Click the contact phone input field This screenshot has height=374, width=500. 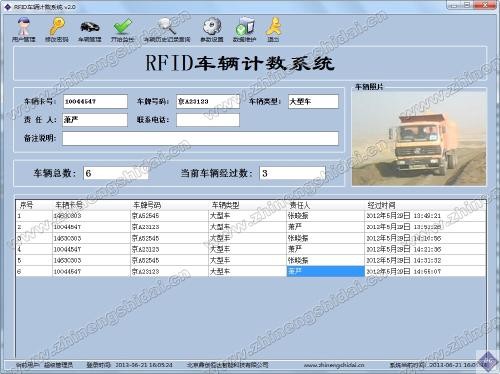pyautogui.click(x=208, y=120)
